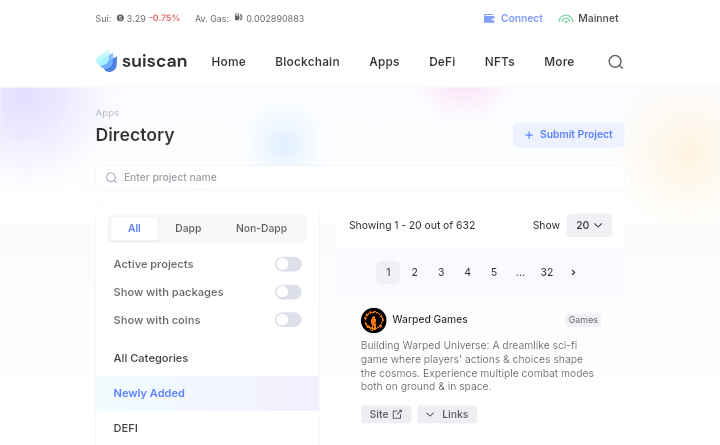
Task: Open the search magnifier icon in navbar
Action: (616, 62)
